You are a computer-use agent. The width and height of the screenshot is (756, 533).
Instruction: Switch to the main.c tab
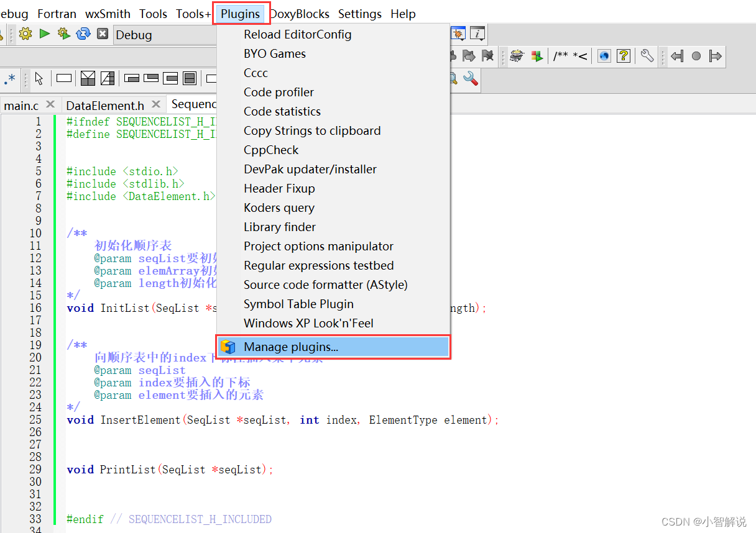click(21, 106)
